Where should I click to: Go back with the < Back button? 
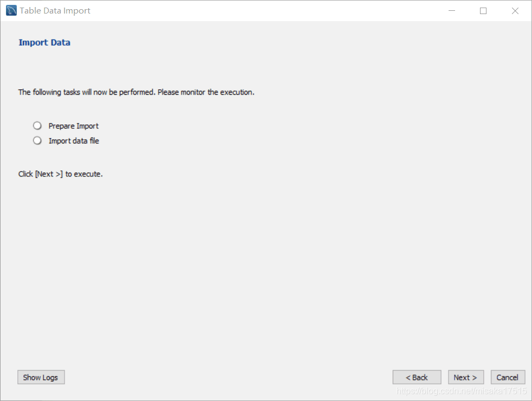(x=417, y=377)
